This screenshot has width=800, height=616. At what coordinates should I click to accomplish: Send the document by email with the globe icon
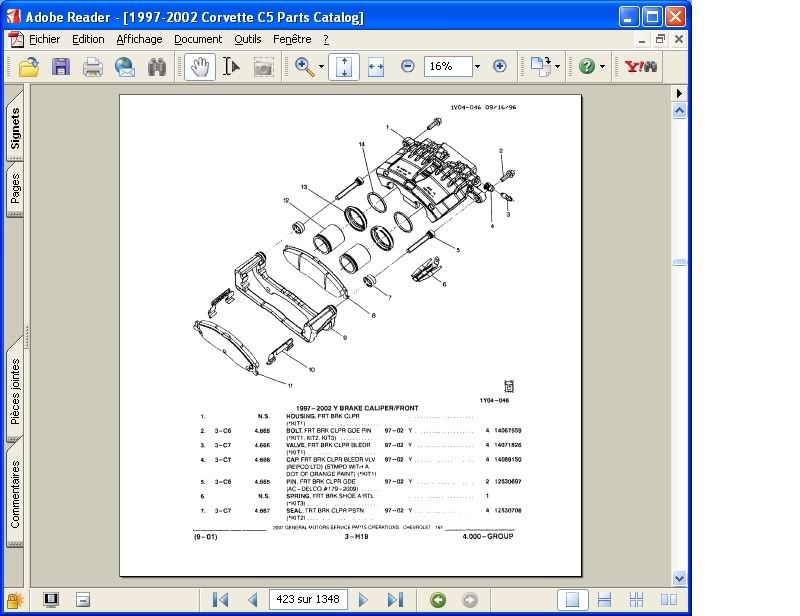pyautogui.click(x=125, y=67)
